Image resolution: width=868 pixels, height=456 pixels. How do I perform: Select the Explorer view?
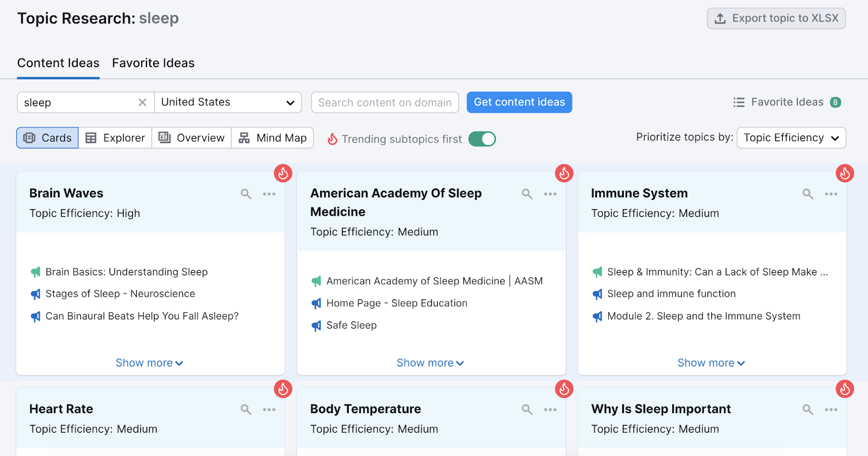115,138
